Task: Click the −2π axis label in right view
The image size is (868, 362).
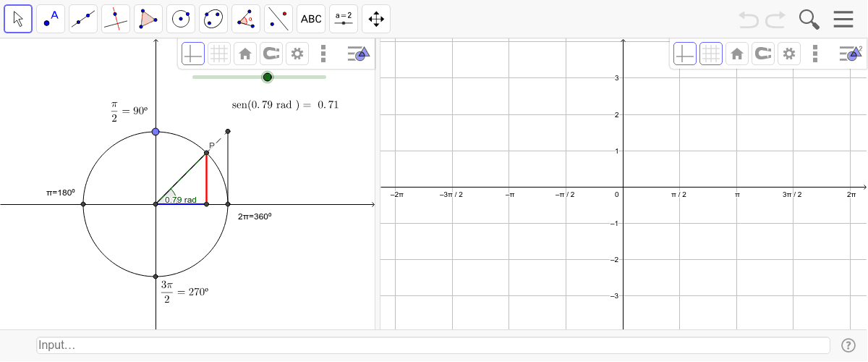Action: [396, 195]
